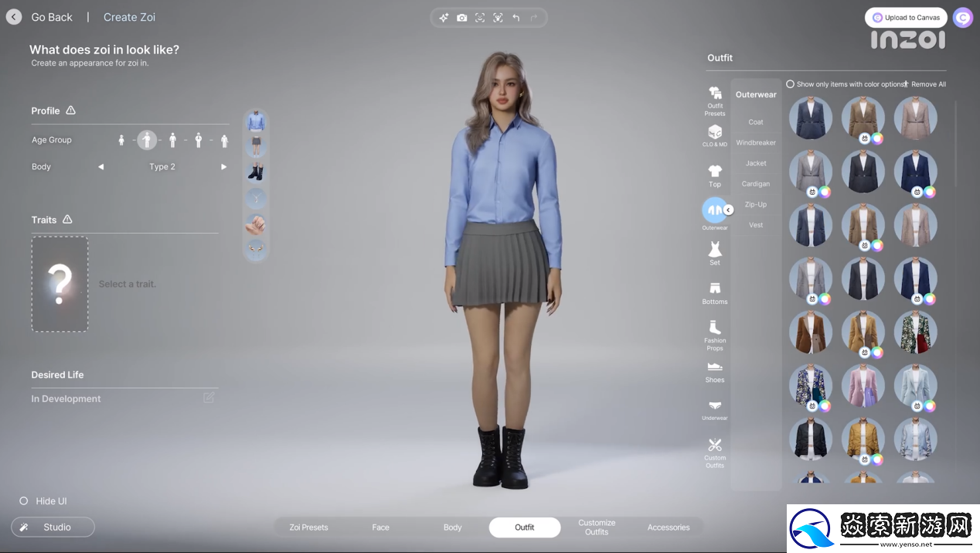This screenshot has height=553, width=980.
Task: Click the Upload to Canvas button
Action: [906, 18]
